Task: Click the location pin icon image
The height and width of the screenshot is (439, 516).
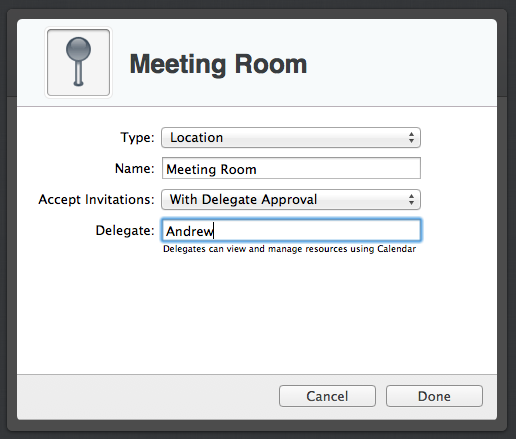Action: click(78, 62)
